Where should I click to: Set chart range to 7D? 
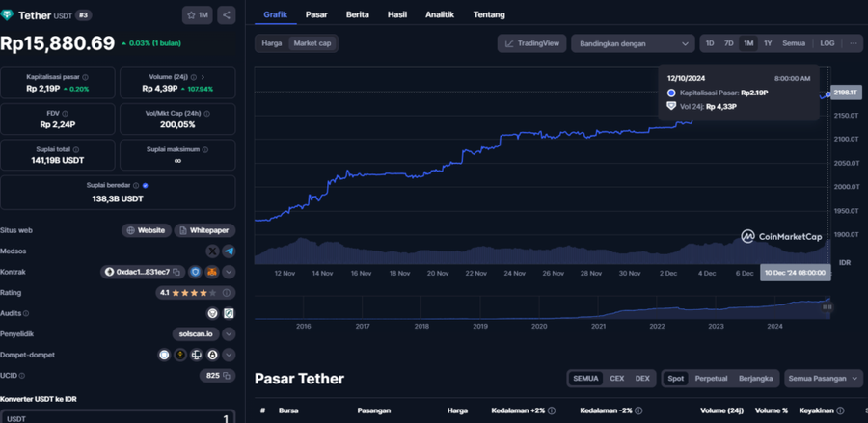pos(729,43)
